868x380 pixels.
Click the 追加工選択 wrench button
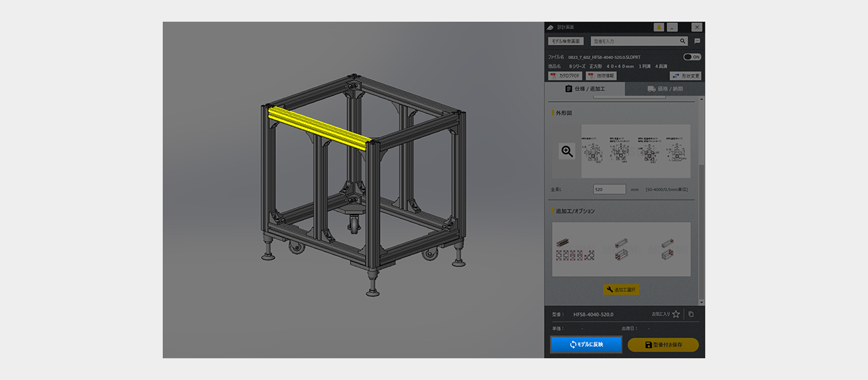point(621,290)
